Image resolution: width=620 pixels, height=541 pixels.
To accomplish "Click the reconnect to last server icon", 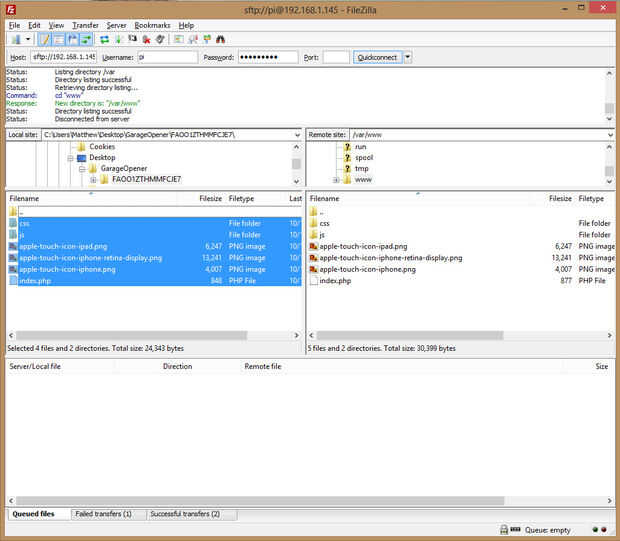I will (x=160, y=39).
